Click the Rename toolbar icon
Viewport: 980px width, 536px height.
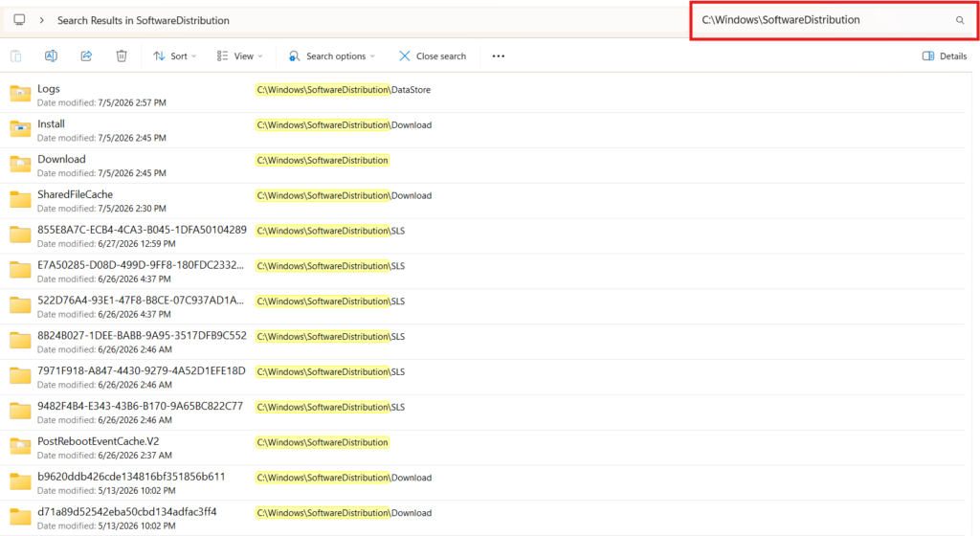pos(52,56)
